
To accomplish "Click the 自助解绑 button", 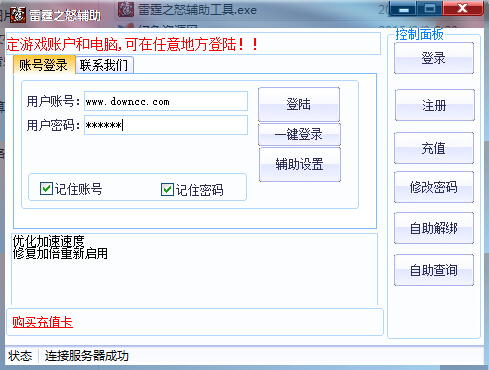I will [x=434, y=228].
